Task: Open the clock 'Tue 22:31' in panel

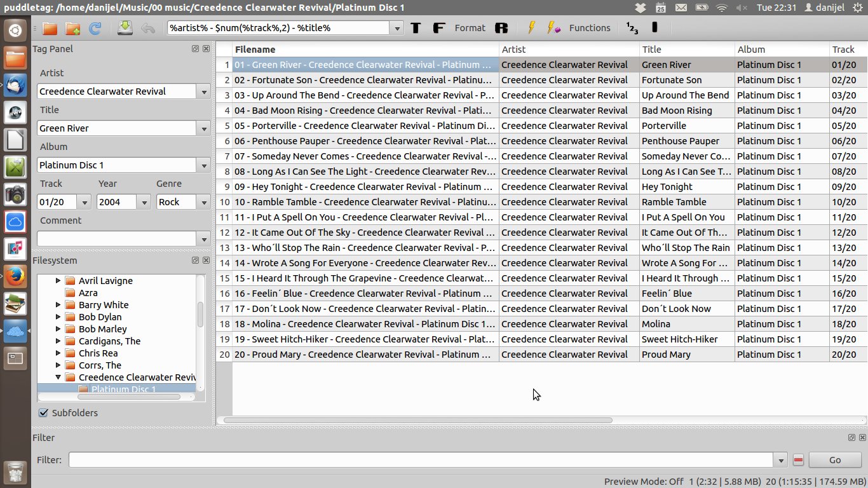Action: [x=777, y=8]
